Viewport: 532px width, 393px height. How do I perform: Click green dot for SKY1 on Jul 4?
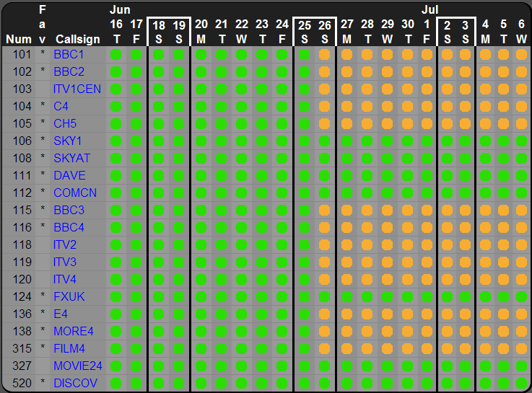486,141
